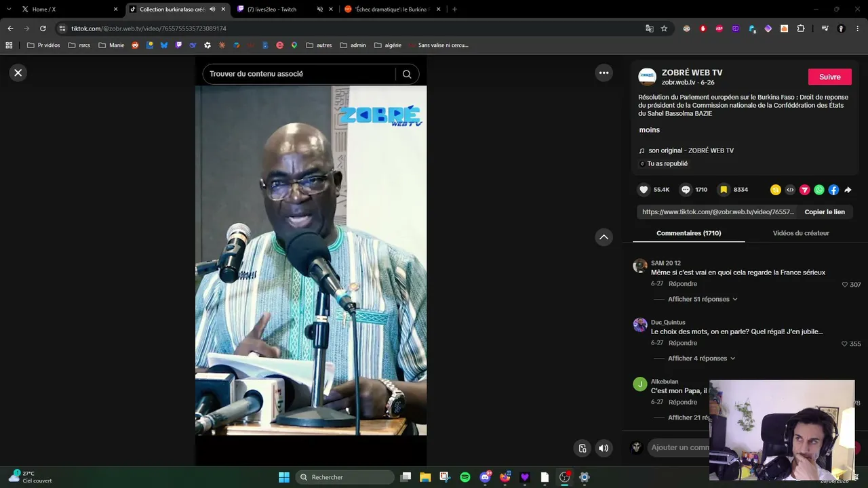Open Alkebulan commenter name
This screenshot has width=868, height=488.
665,382
